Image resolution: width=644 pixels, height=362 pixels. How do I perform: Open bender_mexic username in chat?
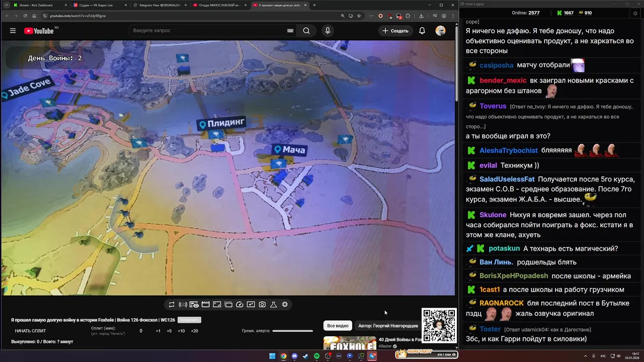click(503, 80)
